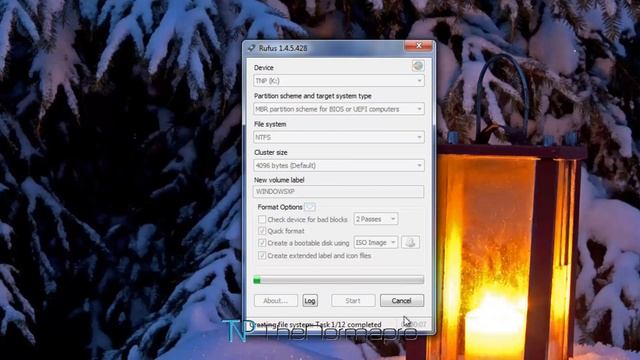Open the File system NTFS dropdown

338,137
